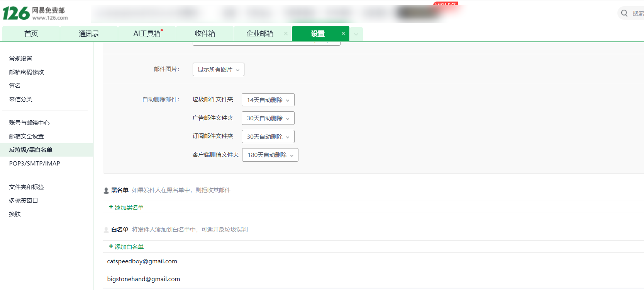
Task: Go to the 通讯录 tab
Action: [89, 34]
